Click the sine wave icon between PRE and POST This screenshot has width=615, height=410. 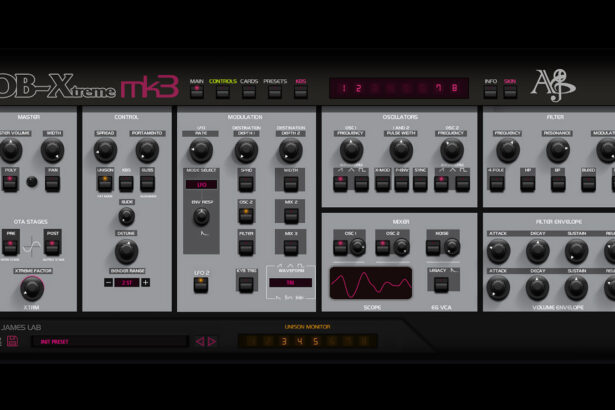pyautogui.click(x=31, y=246)
